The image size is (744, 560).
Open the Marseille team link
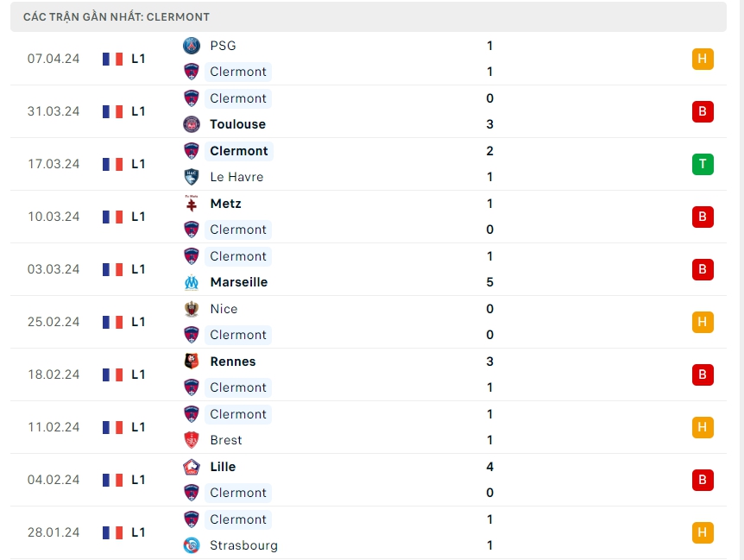pyautogui.click(x=238, y=282)
